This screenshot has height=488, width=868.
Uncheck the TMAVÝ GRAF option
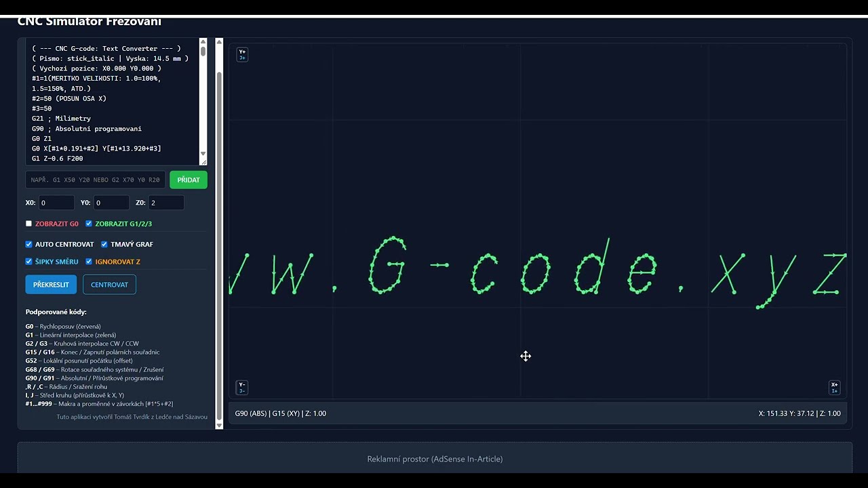pos(104,244)
